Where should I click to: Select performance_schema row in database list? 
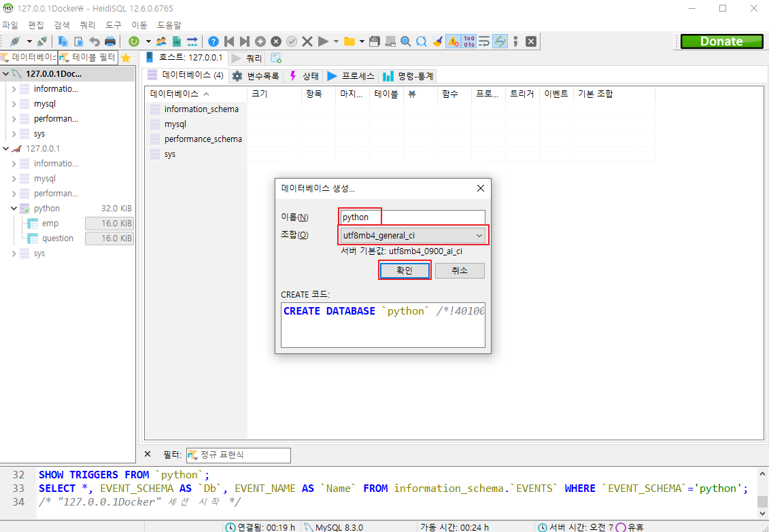pos(197,139)
